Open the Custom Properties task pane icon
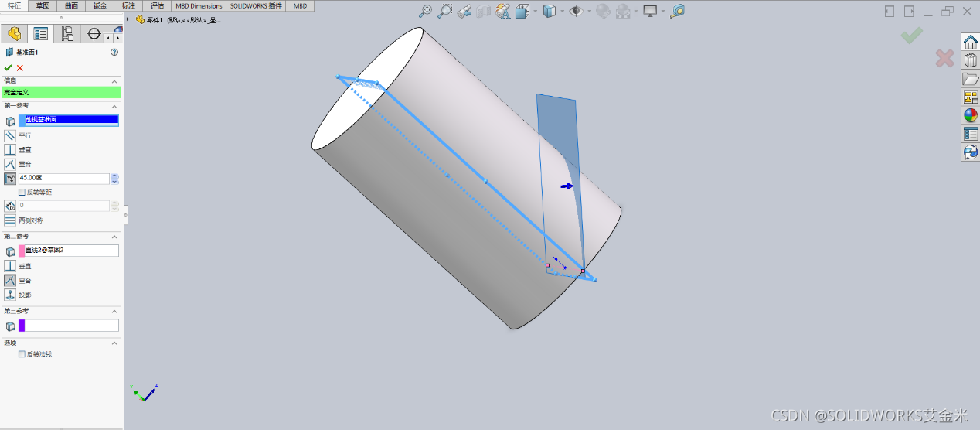980x430 pixels. [x=971, y=135]
